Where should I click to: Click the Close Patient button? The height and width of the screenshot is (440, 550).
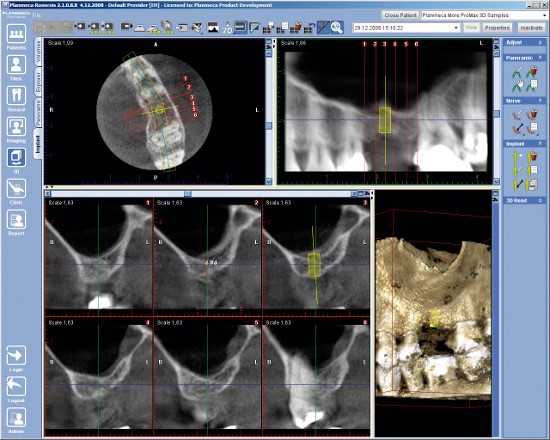point(400,15)
